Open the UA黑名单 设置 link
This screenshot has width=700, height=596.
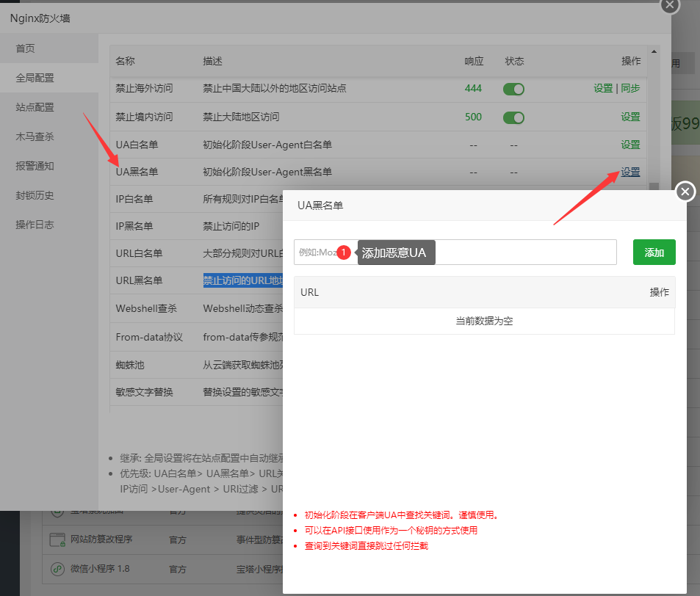[x=630, y=171]
